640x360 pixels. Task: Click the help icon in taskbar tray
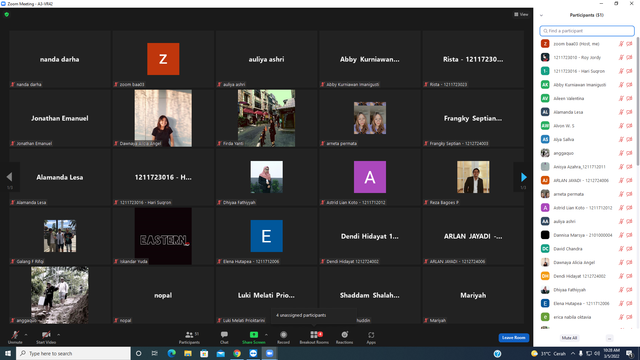(x=497, y=353)
